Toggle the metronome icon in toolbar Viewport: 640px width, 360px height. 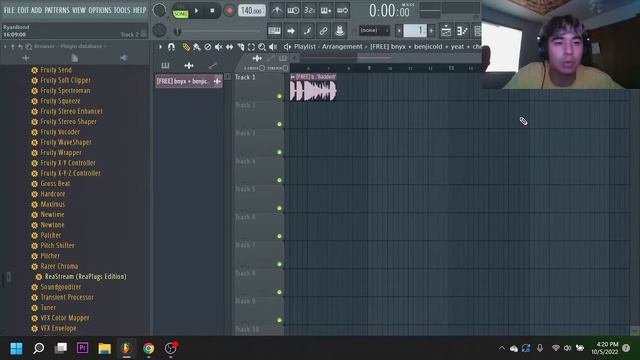pyautogui.click(x=277, y=10)
